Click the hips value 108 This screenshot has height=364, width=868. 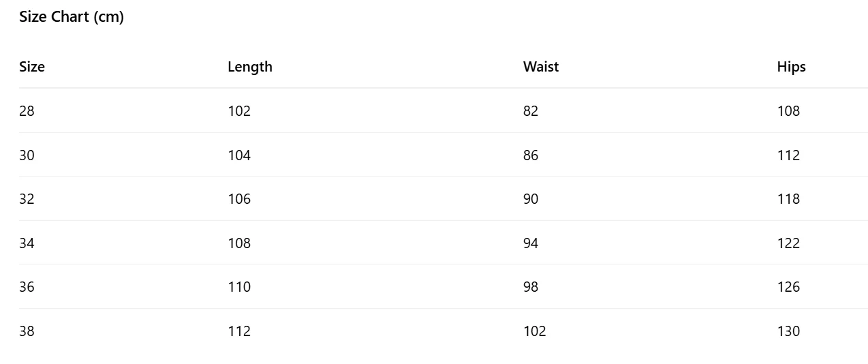(x=788, y=111)
